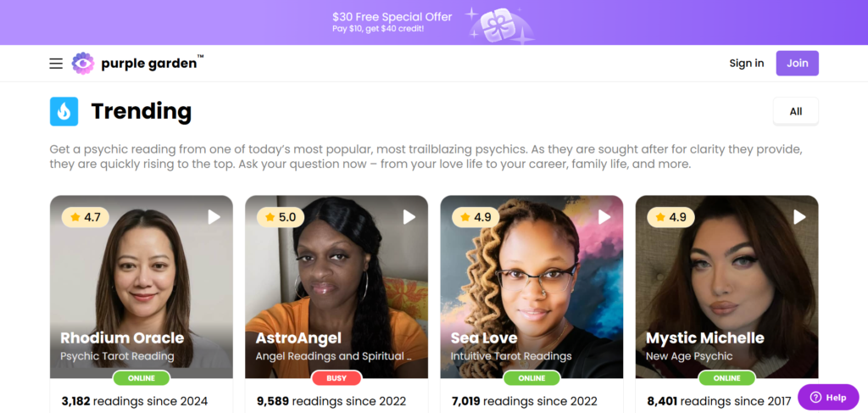Screen dimensions: 868x413
Task: Click the purple garden eye logo
Action: 83,64
